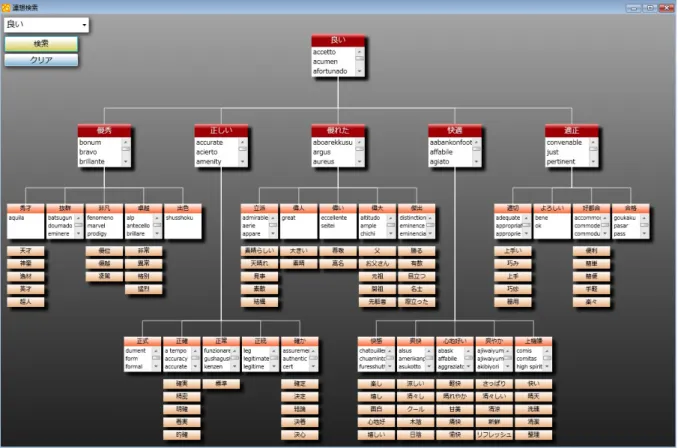
Task: Click the 目立つ word button
Action: (x=417, y=276)
